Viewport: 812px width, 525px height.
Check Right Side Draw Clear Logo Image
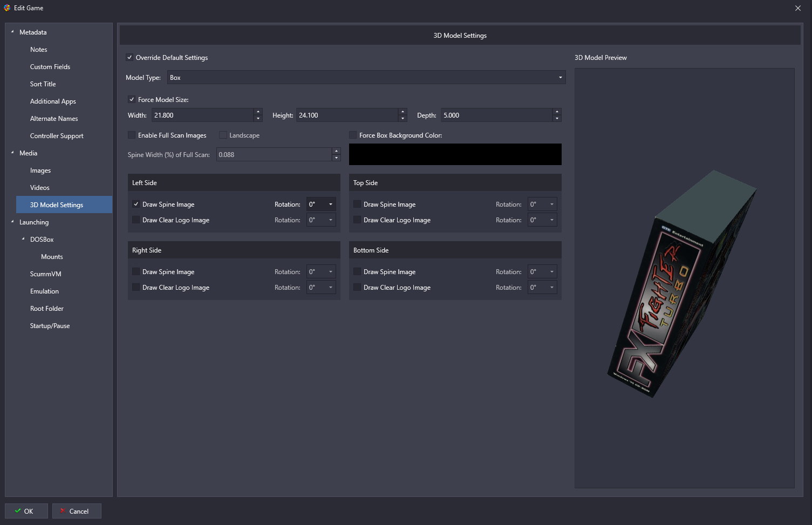pos(136,287)
